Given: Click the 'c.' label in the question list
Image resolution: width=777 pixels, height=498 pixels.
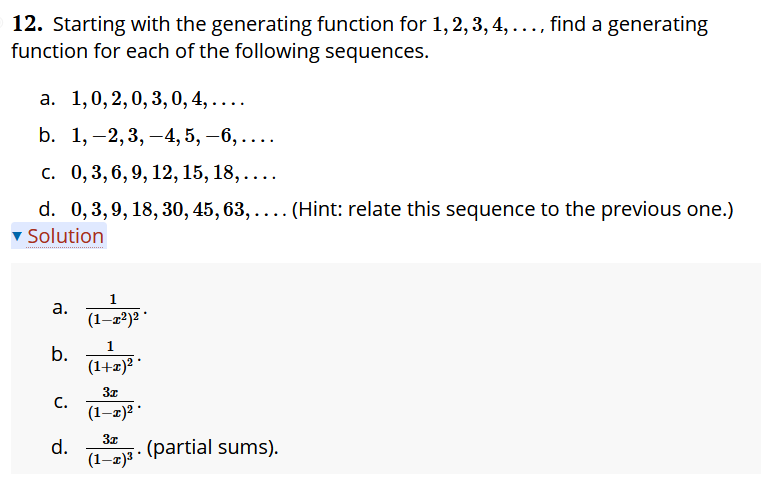Looking at the screenshot, I should point(48,172).
